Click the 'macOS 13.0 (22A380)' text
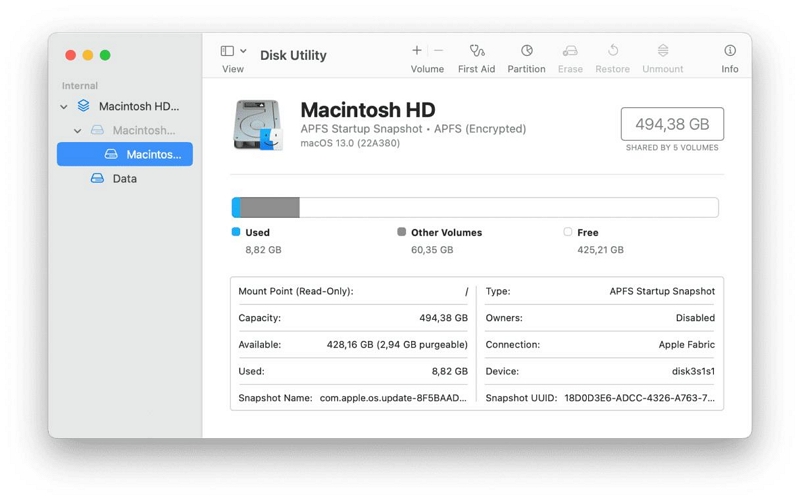Screen dimensions: 800x502 point(350,143)
